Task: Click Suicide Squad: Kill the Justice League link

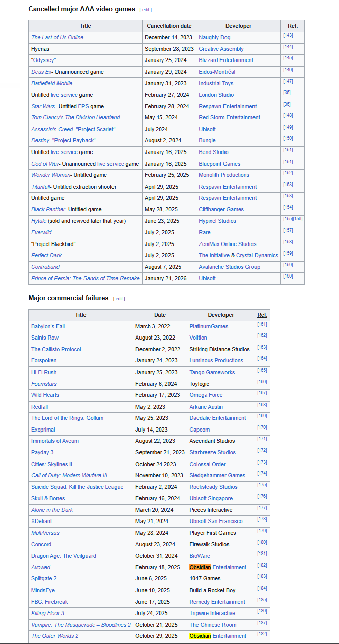Action: click(x=77, y=487)
